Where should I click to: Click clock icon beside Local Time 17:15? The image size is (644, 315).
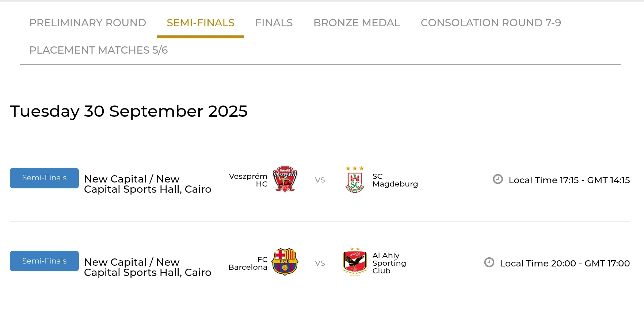coord(498,179)
